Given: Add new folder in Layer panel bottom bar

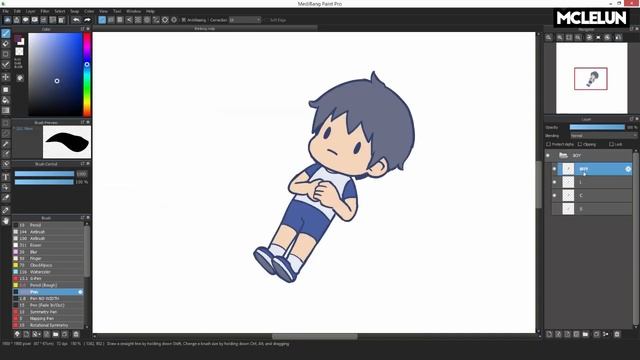Looking at the screenshot, I should [x=585, y=334].
